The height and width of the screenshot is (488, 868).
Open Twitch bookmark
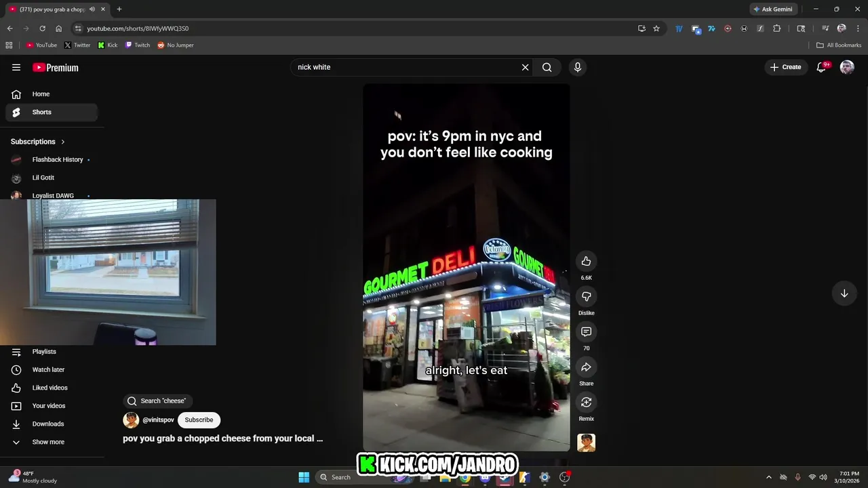[138, 45]
